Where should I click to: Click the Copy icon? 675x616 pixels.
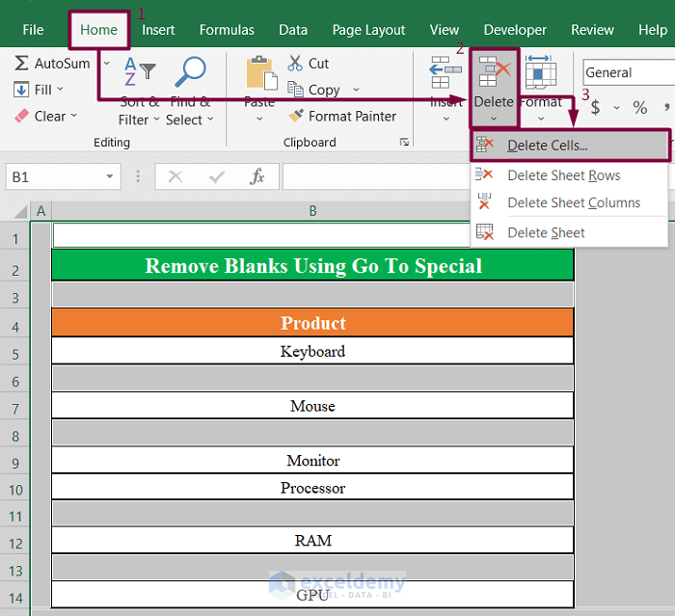point(295,89)
